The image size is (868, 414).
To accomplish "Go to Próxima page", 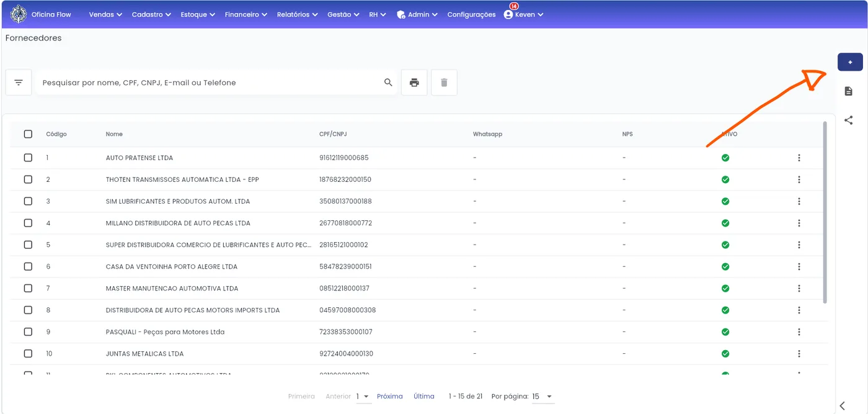I will tap(390, 396).
